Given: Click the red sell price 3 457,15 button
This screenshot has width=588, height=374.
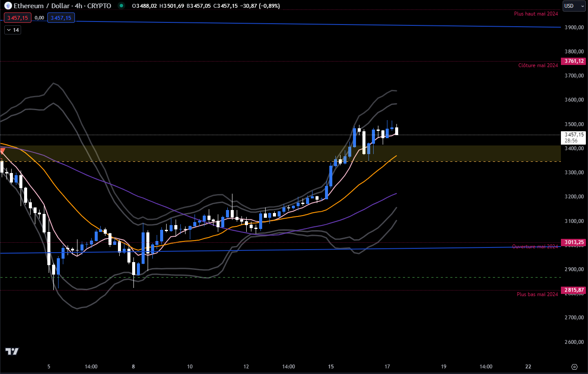Looking at the screenshot, I should pyautogui.click(x=18, y=18).
